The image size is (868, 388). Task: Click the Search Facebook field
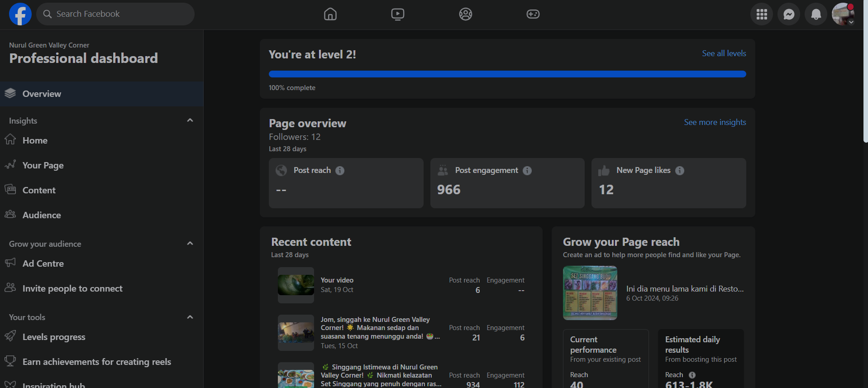coord(115,14)
